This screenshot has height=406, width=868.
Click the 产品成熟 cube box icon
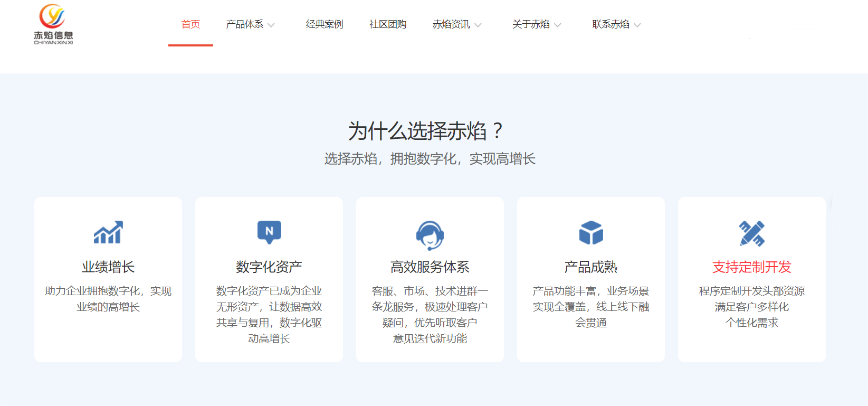click(x=591, y=233)
